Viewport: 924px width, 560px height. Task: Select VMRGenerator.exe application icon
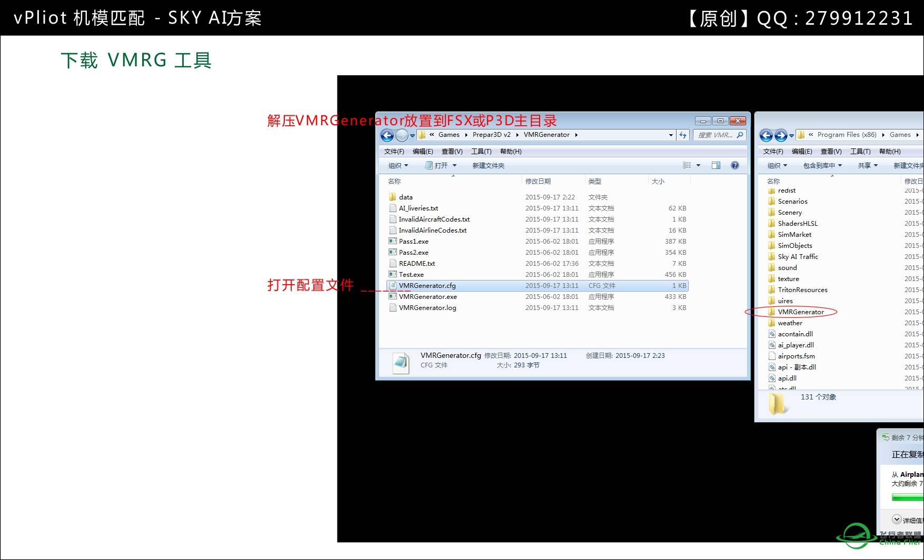392,296
